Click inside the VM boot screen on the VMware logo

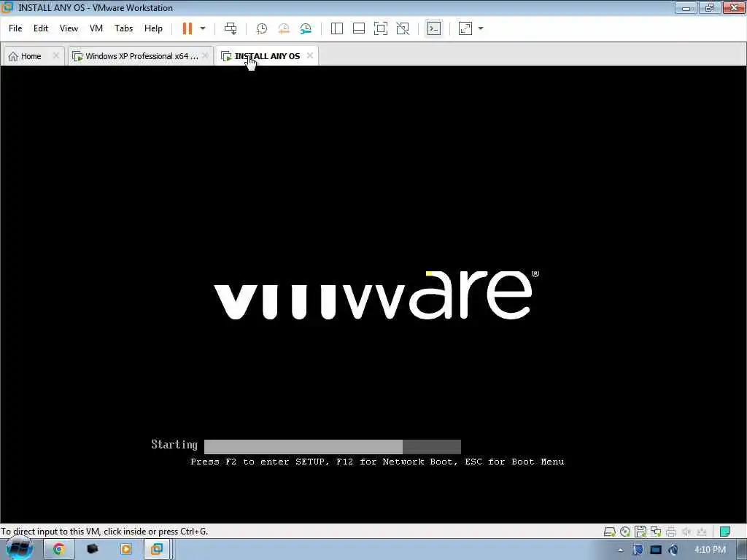[376, 295]
